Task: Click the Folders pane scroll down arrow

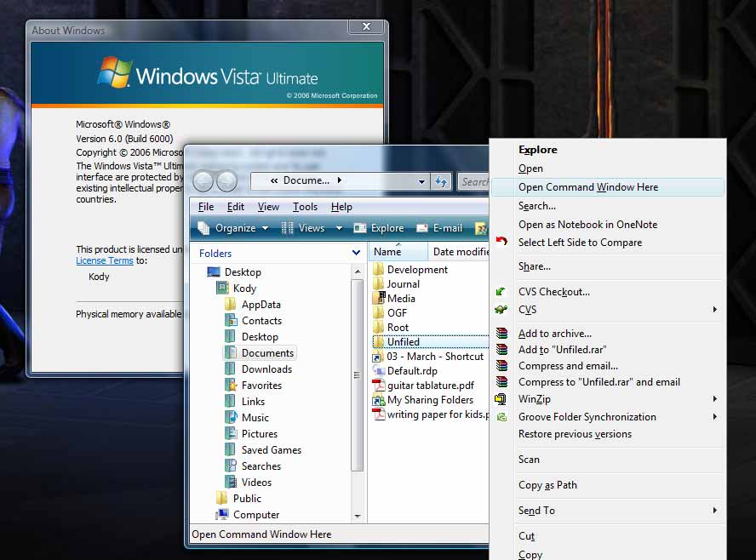Action: [x=358, y=516]
